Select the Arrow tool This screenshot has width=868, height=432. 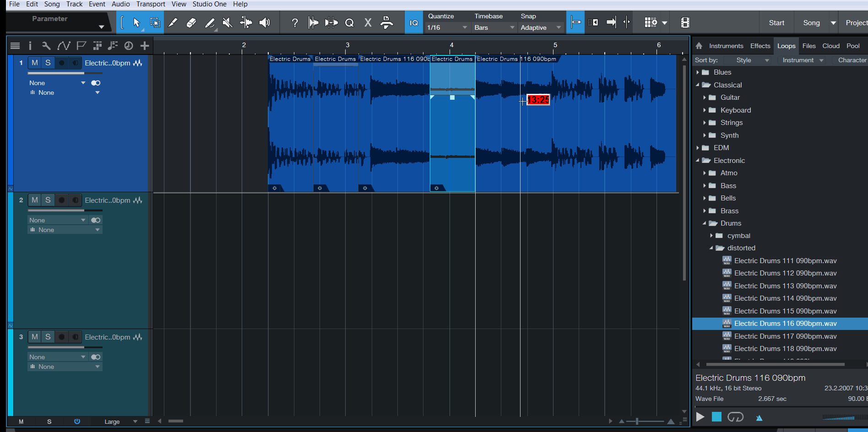pos(136,22)
